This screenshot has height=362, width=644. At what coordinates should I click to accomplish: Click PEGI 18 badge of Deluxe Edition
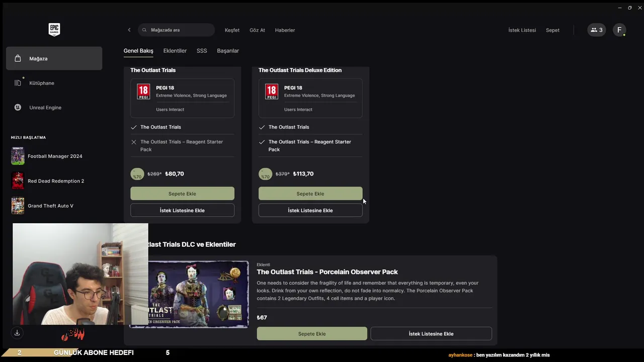coord(272,92)
